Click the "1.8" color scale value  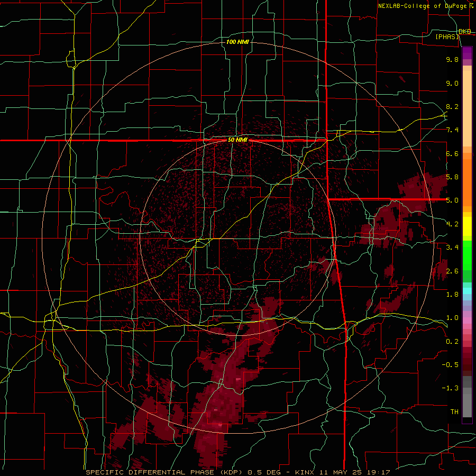tap(452, 295)
